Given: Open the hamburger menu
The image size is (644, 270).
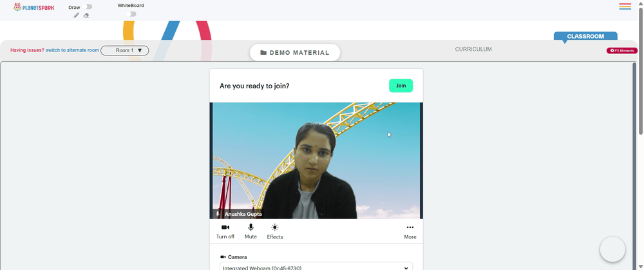Looking at the screenshot, I should pos(625,6).
